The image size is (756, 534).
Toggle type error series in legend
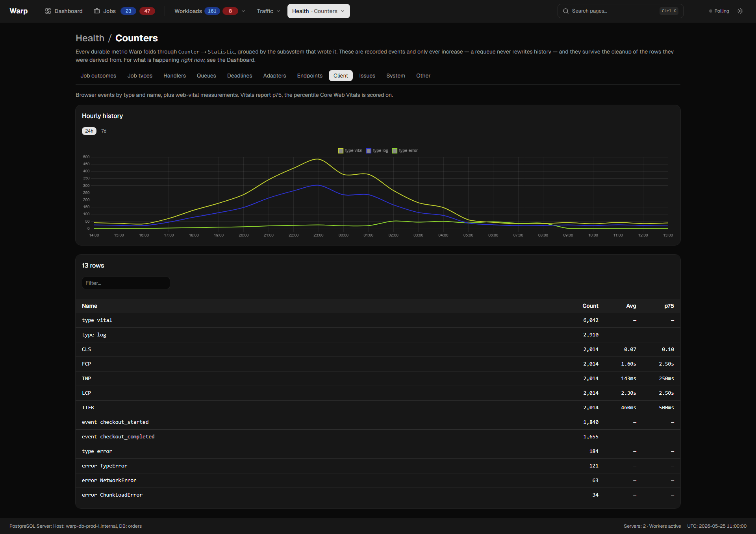pyautogui.click(x=405, y=151)
